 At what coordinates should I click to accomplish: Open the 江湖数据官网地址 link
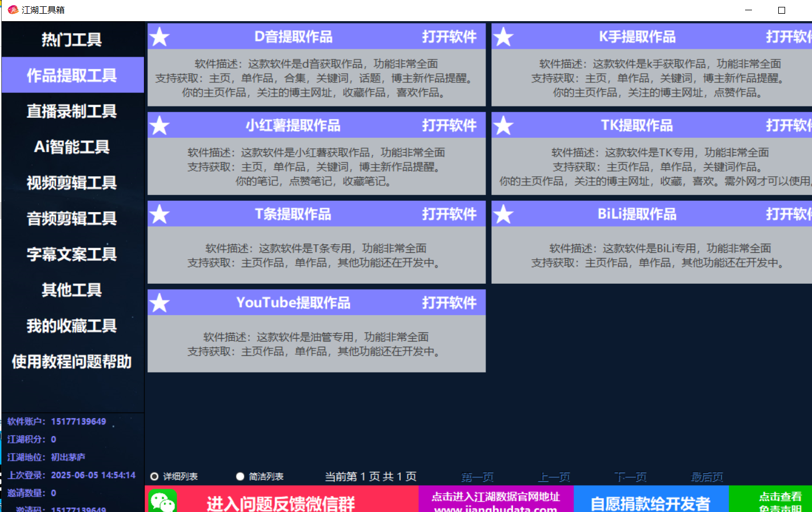coord(496,499)
